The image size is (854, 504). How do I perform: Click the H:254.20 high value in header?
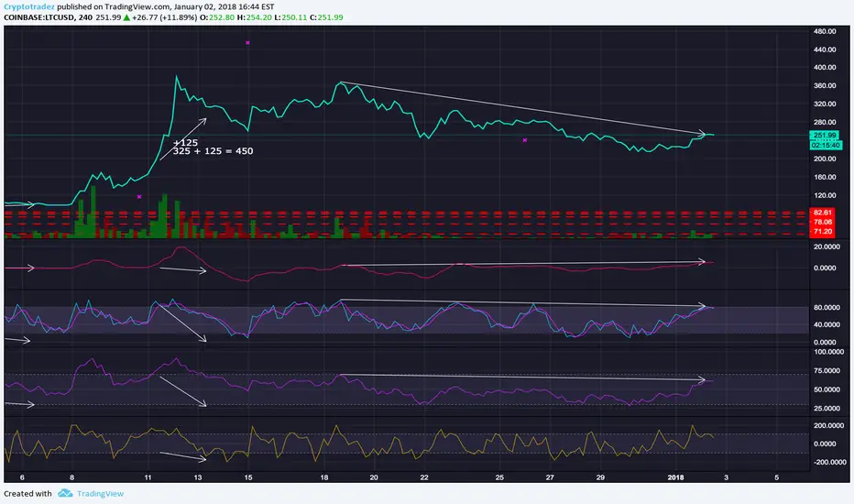point(254,17)
